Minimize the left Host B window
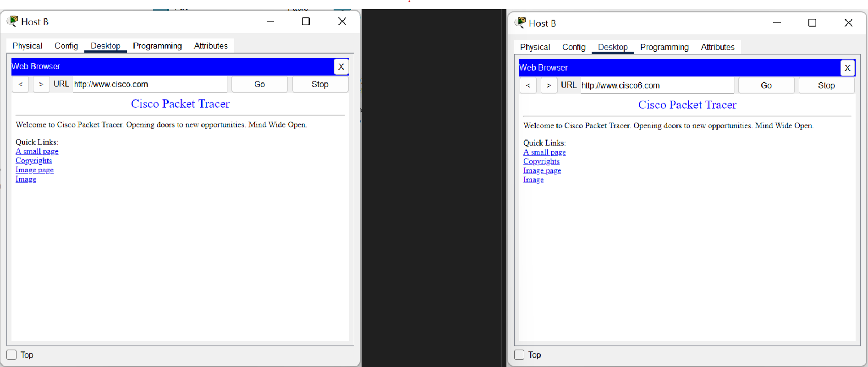The width and height of the screenshot is (868, 367). click(x=270, y=22)
